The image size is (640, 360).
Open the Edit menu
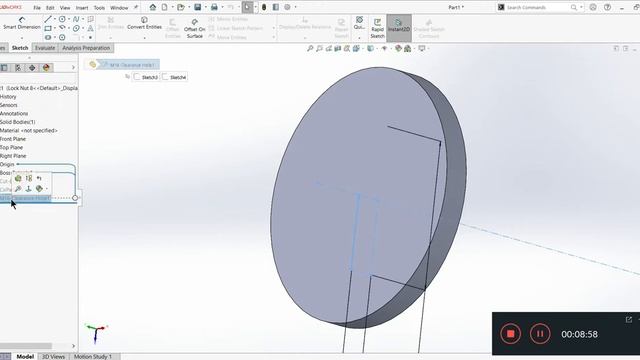coord(50,7)
